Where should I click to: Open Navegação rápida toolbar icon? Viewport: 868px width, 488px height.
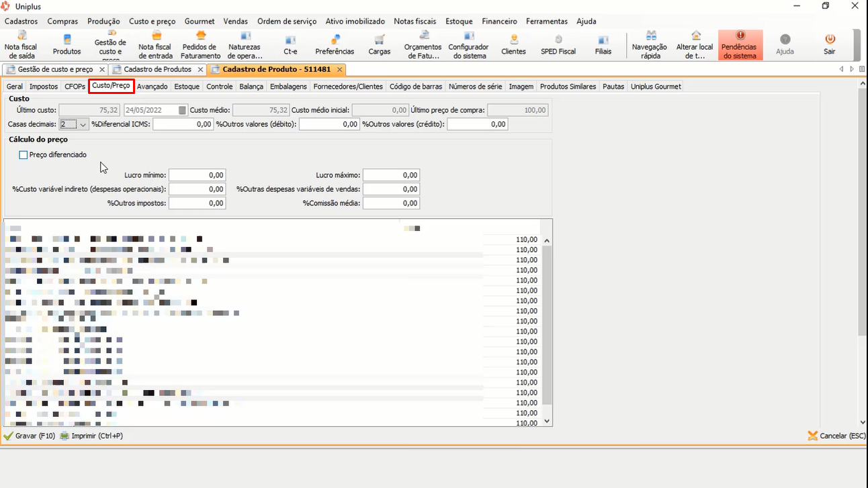650,44
